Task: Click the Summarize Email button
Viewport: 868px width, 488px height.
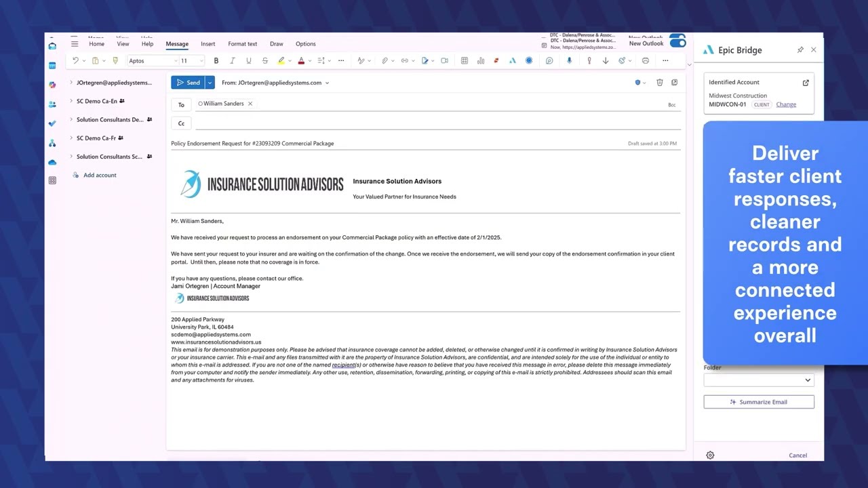Action: [759, 402]
